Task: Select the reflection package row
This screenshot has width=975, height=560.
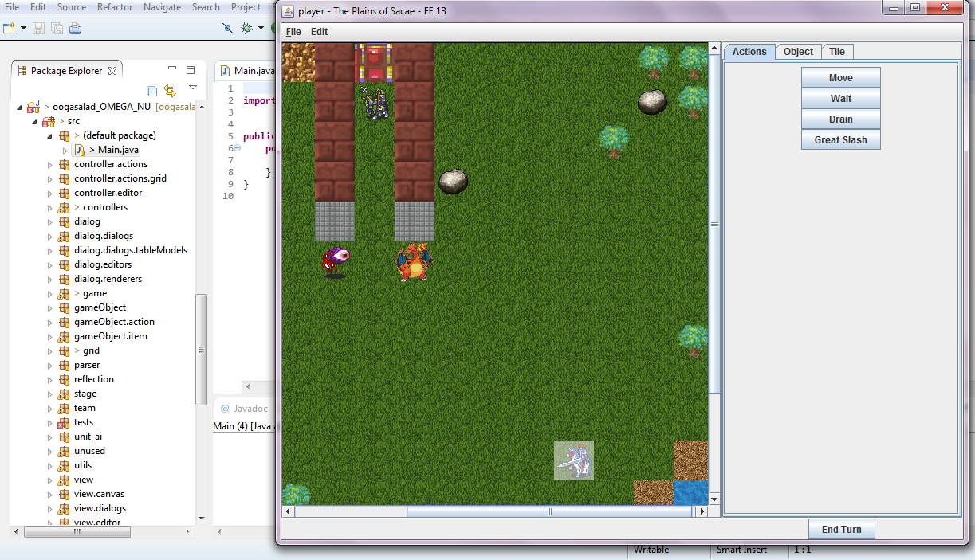Action: click(94, 379)
